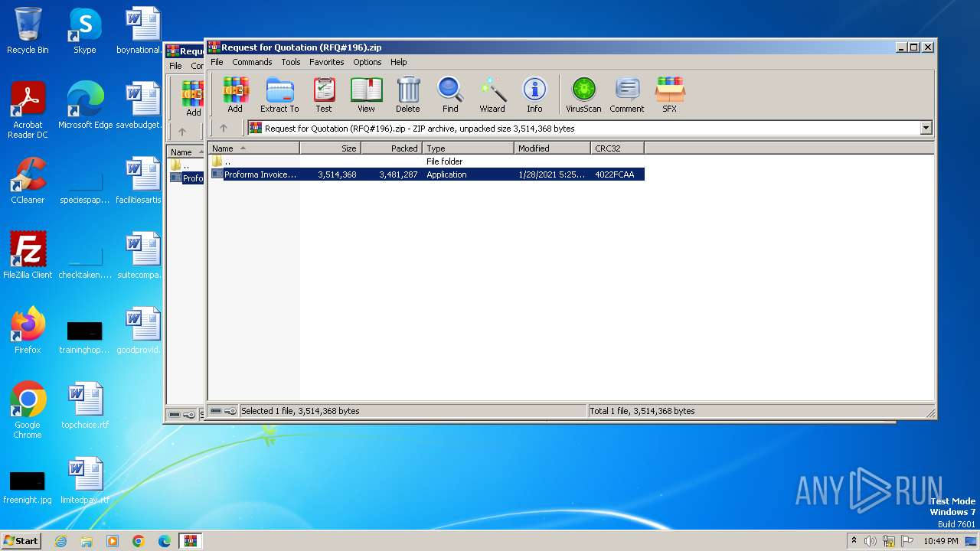Open the Tools menu
The width and height of the screenshot is (980, 551).
(290, 62)
